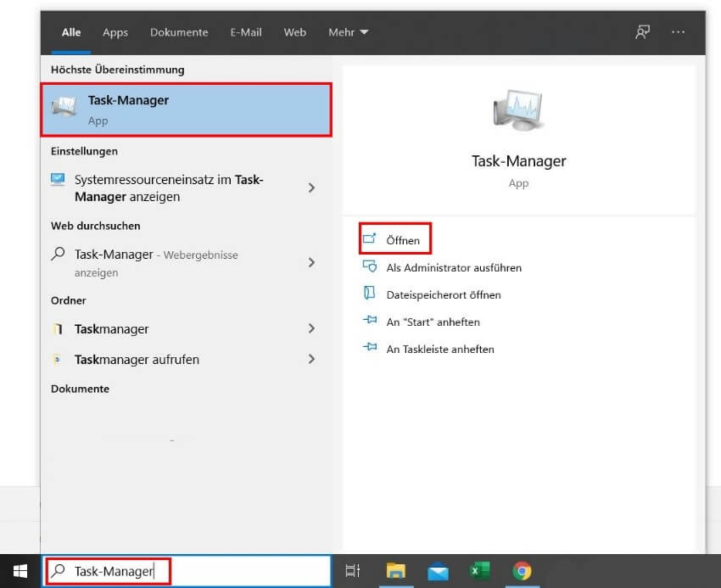Image resolution: width=721 pixels, height=588 pixels.
Task: Switch to the Dokumente tab
Action: [x=179, y=32]
